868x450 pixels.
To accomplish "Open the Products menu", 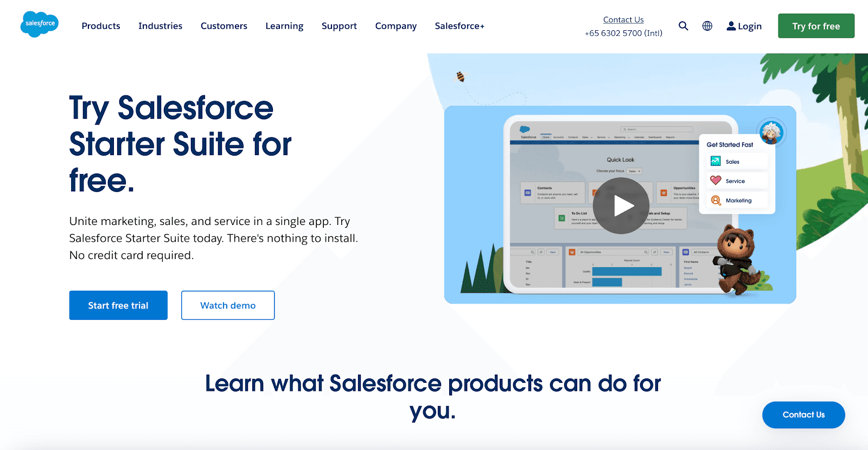I will pyautogui.click(x=101, y=26).
